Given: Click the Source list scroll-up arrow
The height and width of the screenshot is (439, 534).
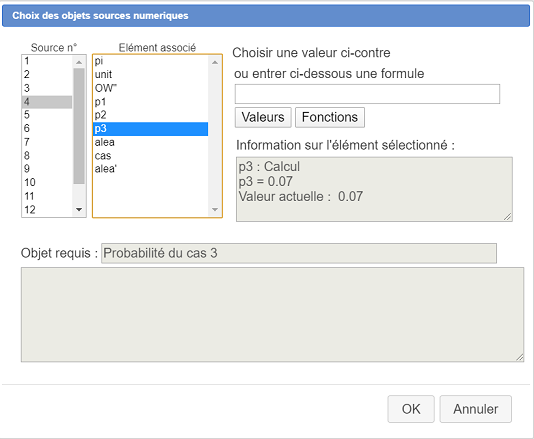Looking at the screenshot, I should tap(79, 62).
